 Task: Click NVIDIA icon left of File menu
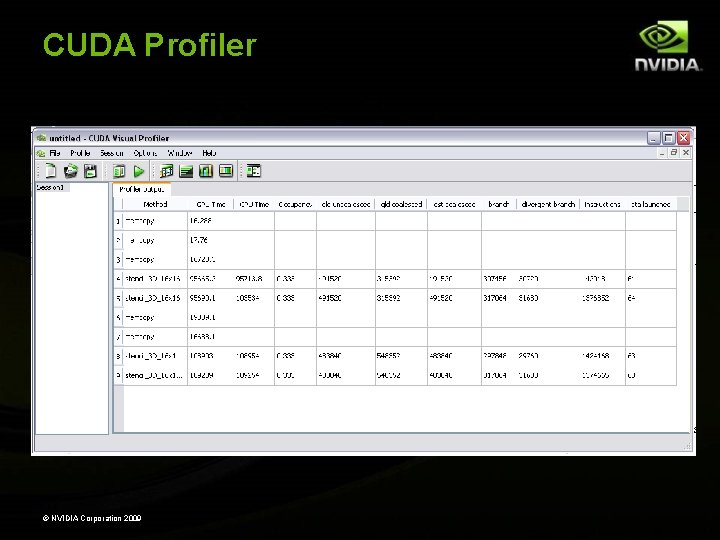click(41, 153)
